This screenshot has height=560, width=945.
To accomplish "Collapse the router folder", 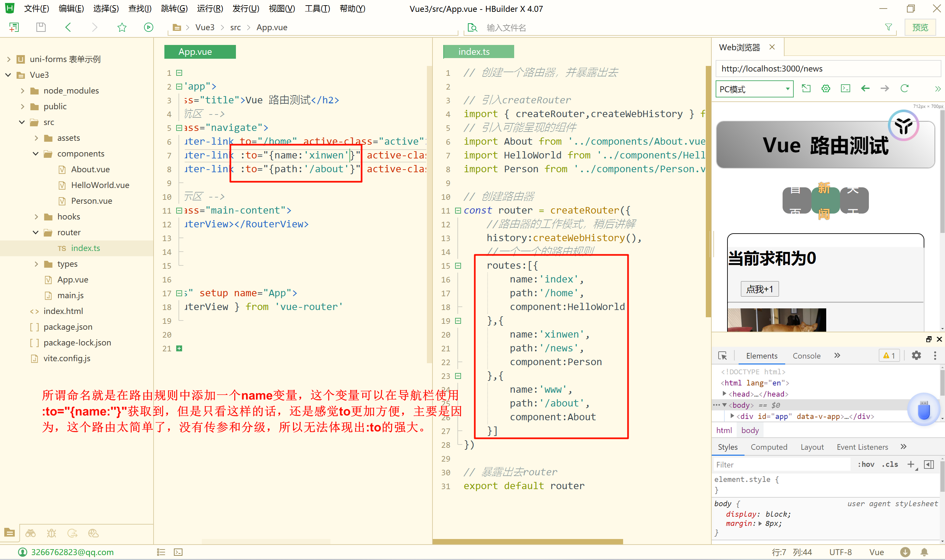I will [x=36, y=233].
